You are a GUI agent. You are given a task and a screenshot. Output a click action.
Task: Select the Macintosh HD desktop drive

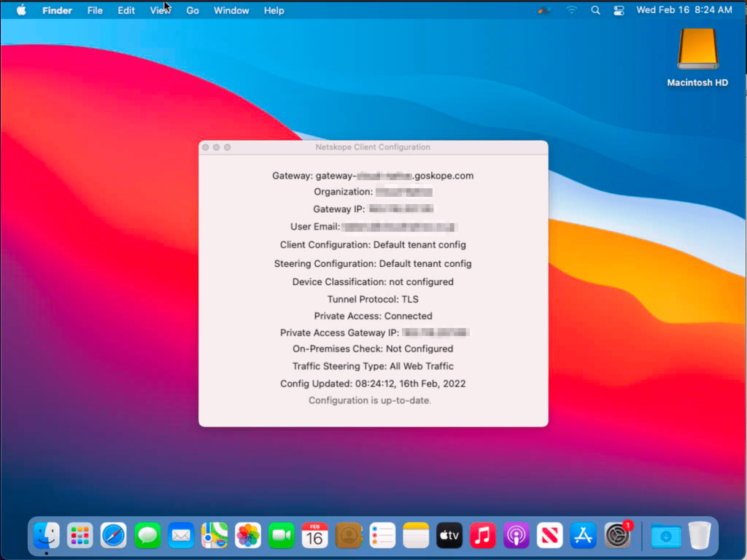[698, 58]
